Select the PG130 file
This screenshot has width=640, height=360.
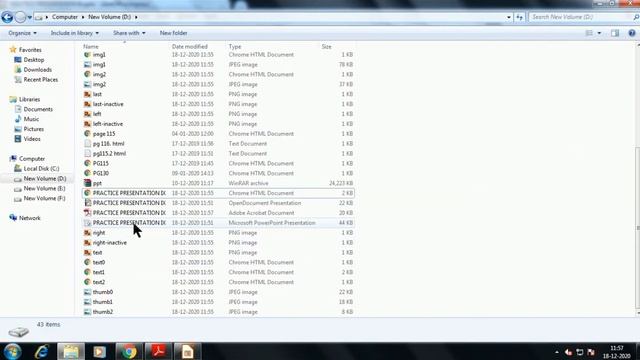(100, 173)
